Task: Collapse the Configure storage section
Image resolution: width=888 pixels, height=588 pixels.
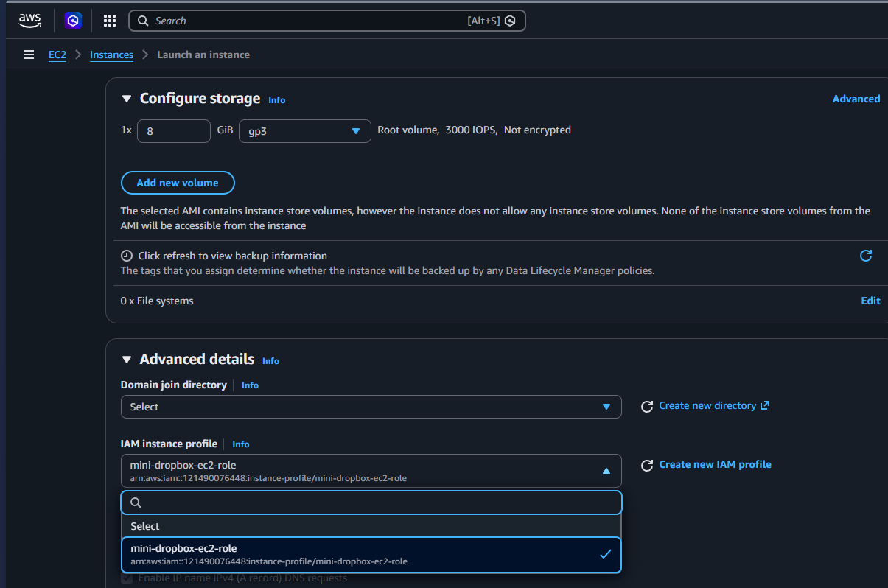Action: (126, 99)
